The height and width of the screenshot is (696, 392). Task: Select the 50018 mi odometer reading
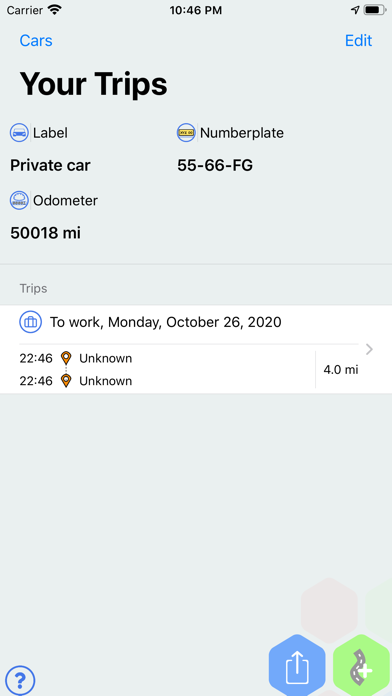point(45,233)
